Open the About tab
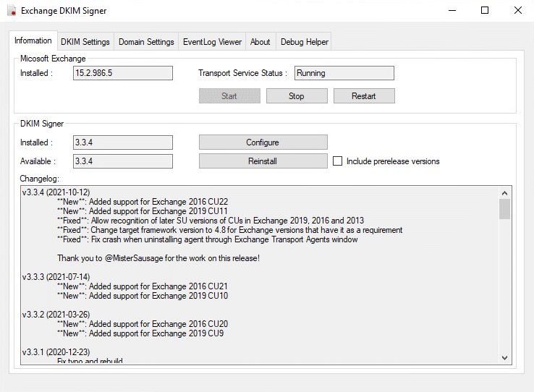 click(x=260, y=42)
